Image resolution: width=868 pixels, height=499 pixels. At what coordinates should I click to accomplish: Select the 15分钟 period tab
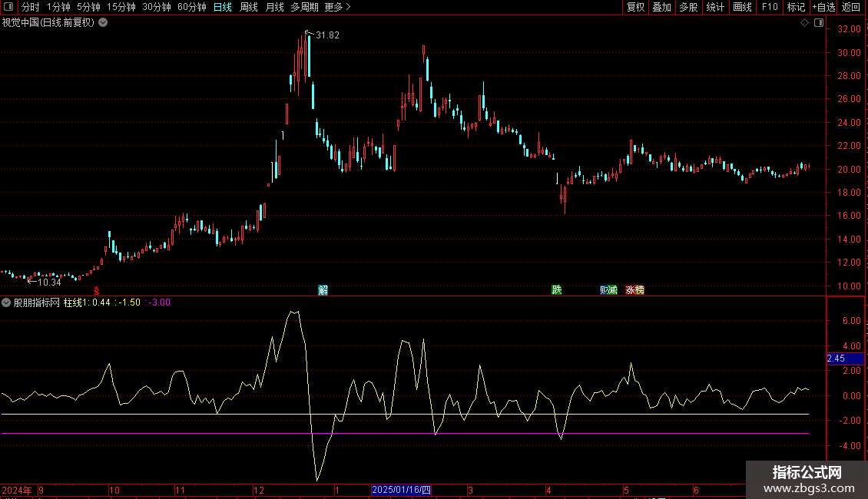click(121, 7)
